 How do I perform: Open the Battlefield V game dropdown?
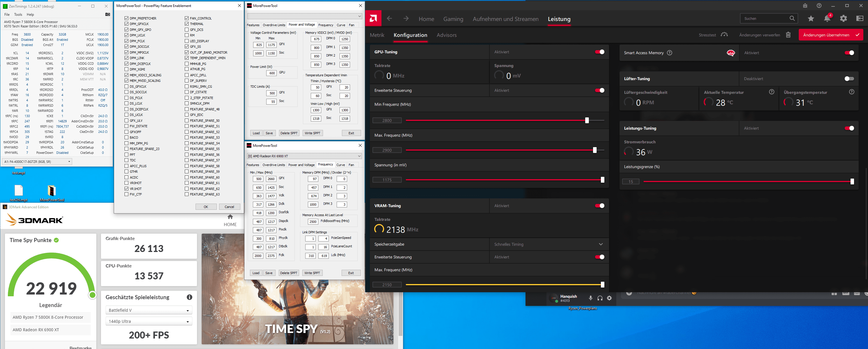click(x=149, y=310)
